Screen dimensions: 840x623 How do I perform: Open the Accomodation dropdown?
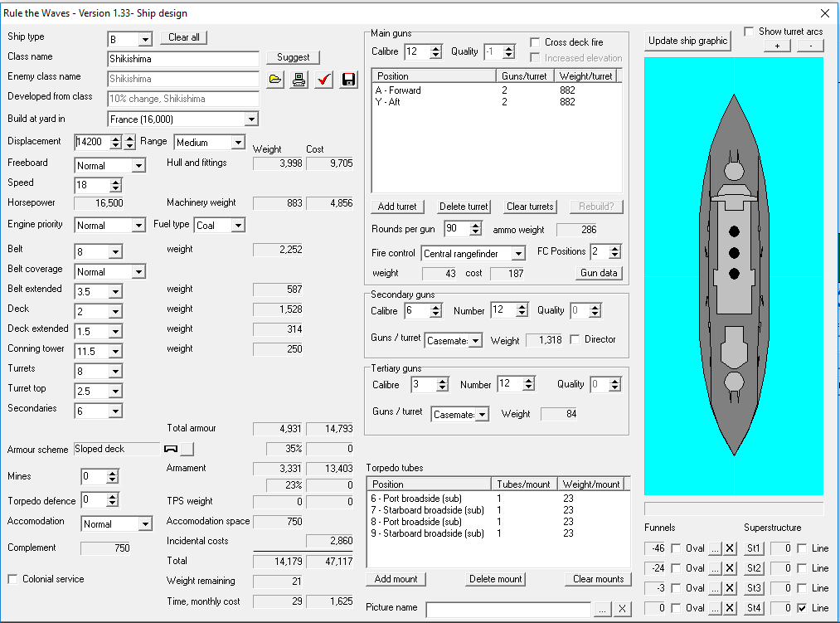(x=145, y=523)
